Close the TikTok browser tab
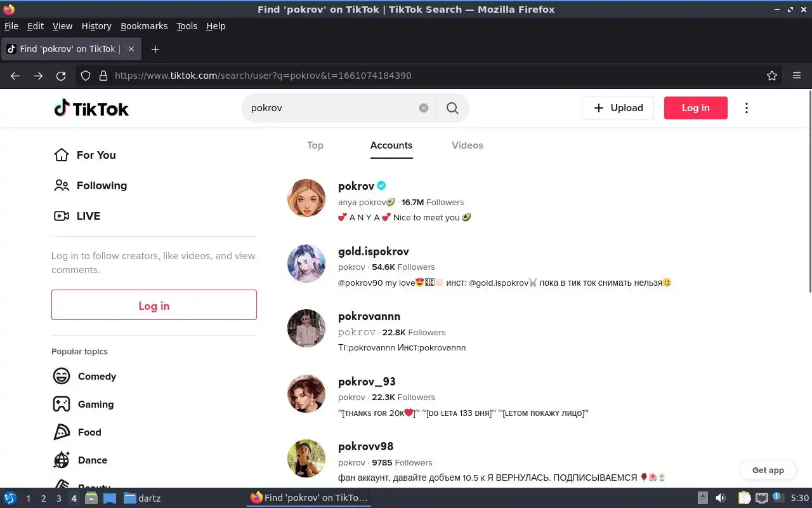 (x=131, y=49)
